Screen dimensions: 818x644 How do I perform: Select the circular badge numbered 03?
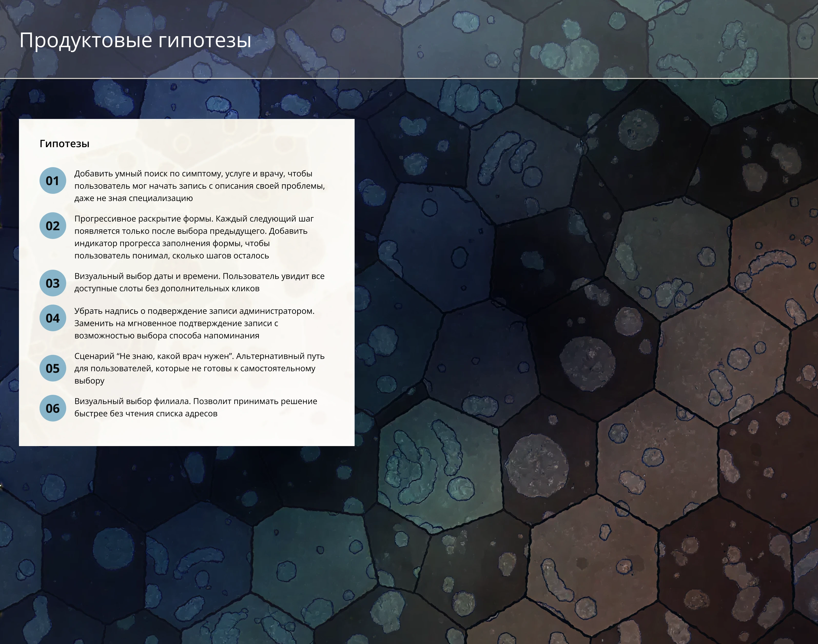(x=53, y=283)
